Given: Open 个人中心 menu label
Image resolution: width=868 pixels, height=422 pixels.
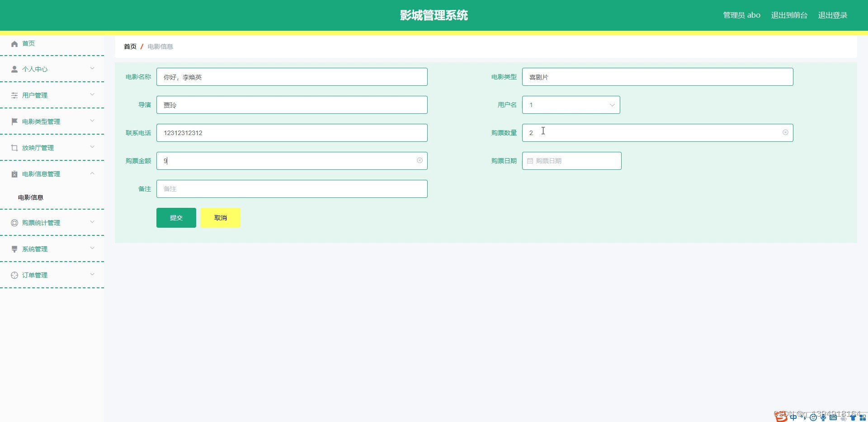Looking at the screenshot, I should [35, 69].
